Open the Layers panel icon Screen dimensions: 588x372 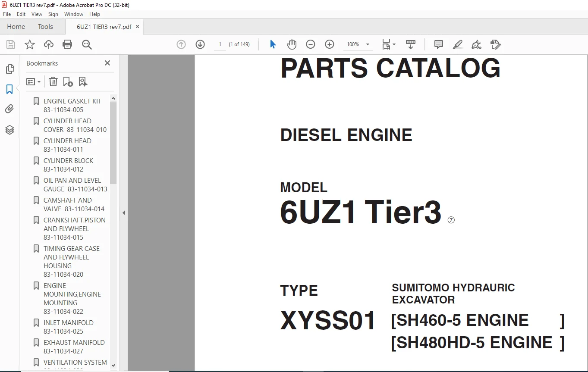point(9,130)
